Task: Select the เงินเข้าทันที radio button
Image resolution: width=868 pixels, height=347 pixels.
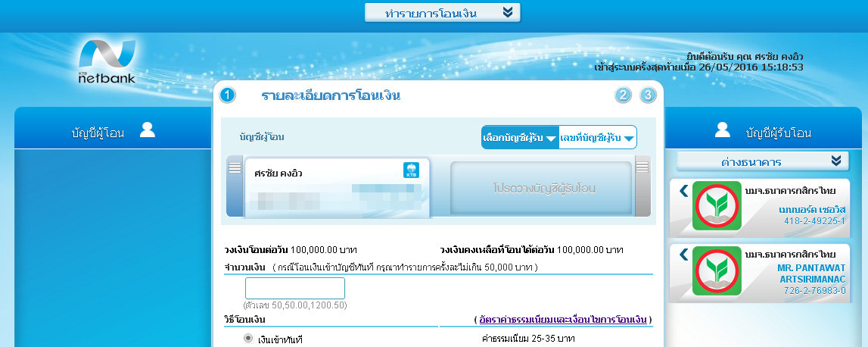Action: coord(248,339)
